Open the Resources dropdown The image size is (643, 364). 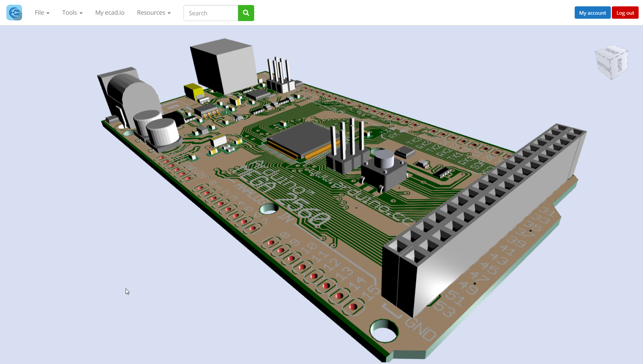[x=154, y=12]
